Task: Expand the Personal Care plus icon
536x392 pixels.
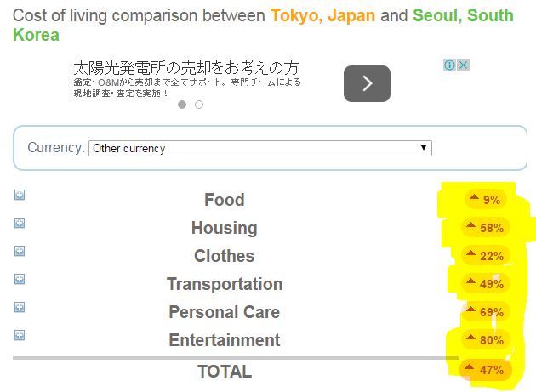Action: (x=20, y=307)
